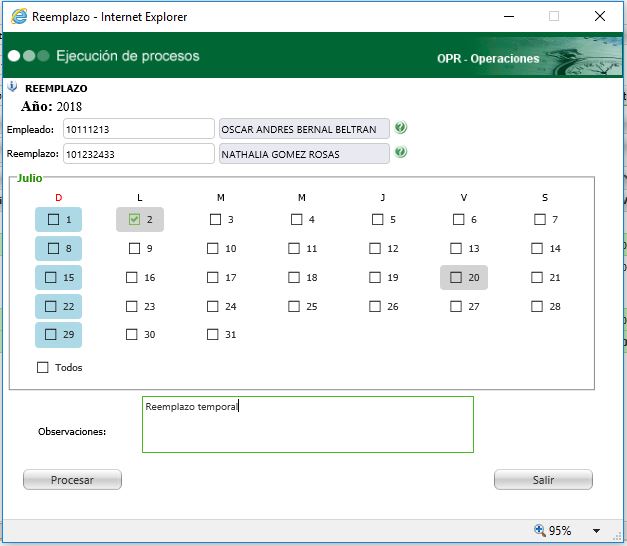Uncheck the day 2 checkbox
Viewport: 627px width, 546px height.
click(x=134, y=219)
